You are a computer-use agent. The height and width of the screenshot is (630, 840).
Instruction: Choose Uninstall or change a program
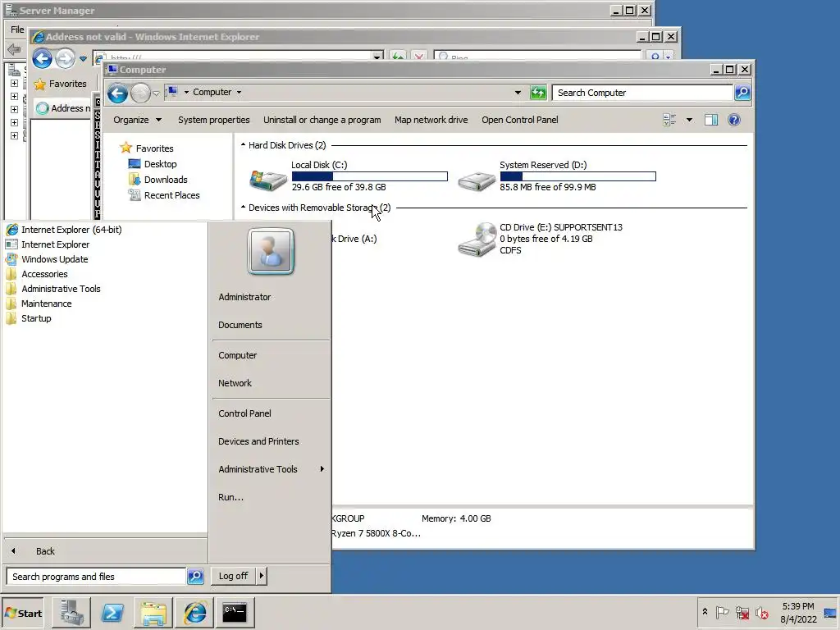(322, 120)
